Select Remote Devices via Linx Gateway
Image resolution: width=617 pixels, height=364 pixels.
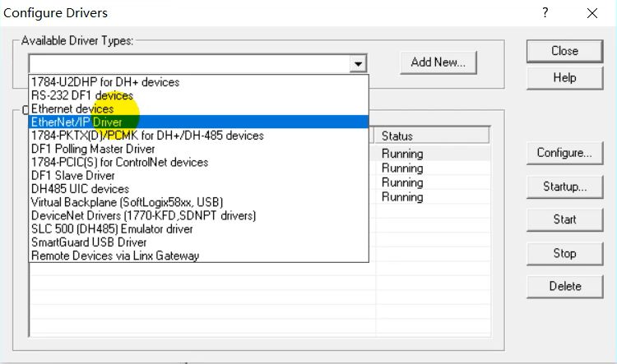coord(199,256)
